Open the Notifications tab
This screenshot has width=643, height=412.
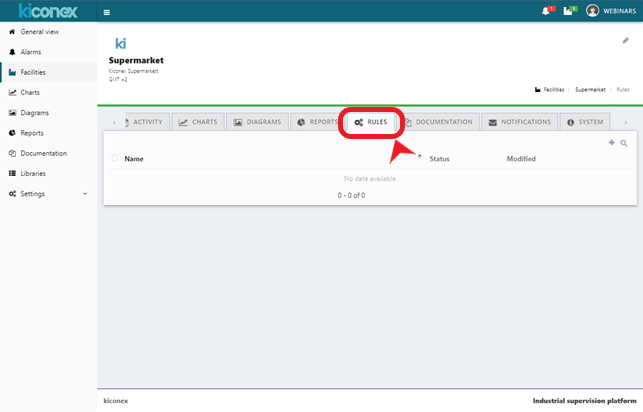coord(519,122)
